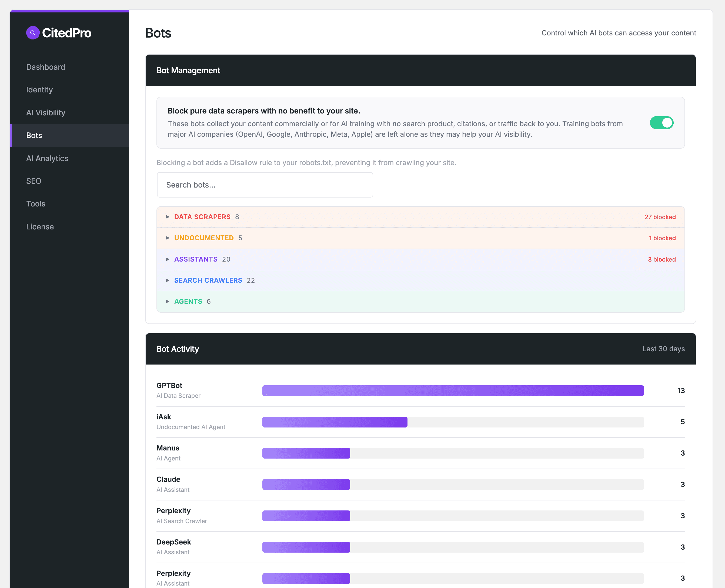Click the GPTBot activity bar
This screenshot has width=725, height=588.
[453, 390]
